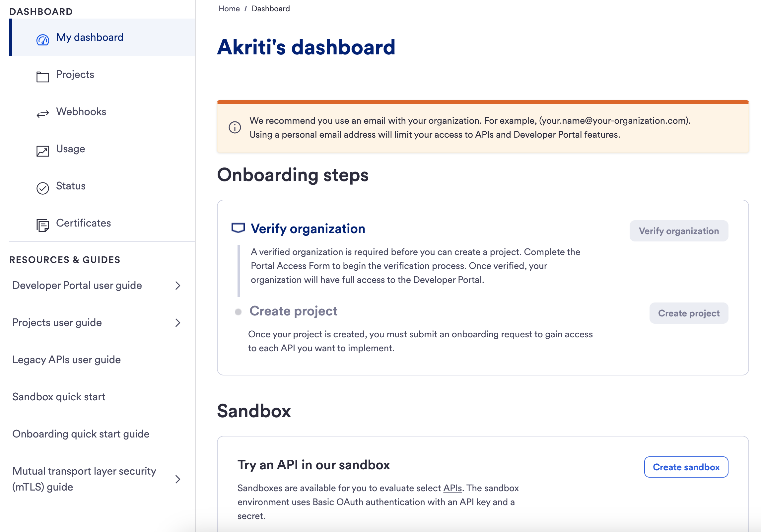The width and height of the screenshot is (761, 532).
Task: Select the Usage chart icon
Action: coord(42,151)
